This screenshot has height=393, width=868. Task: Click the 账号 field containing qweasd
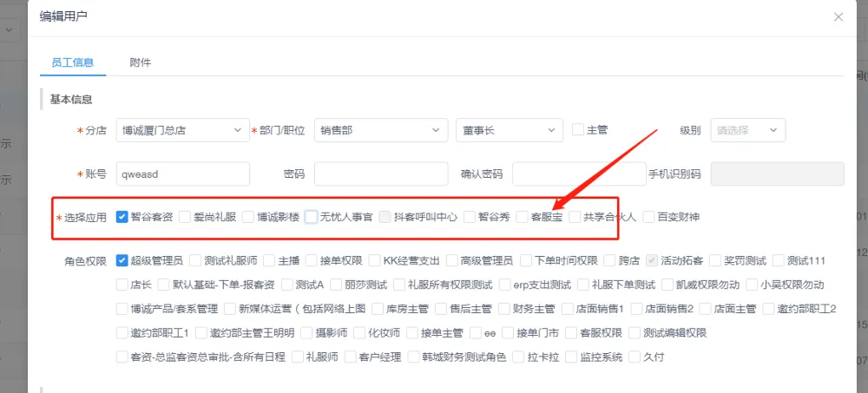(x=182, y=174)
